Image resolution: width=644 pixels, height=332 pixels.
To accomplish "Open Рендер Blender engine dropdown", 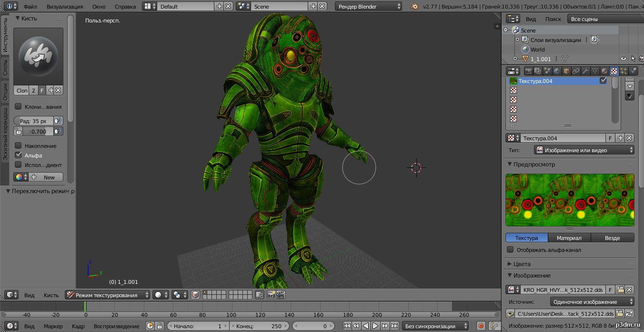I will coord(369,7).
